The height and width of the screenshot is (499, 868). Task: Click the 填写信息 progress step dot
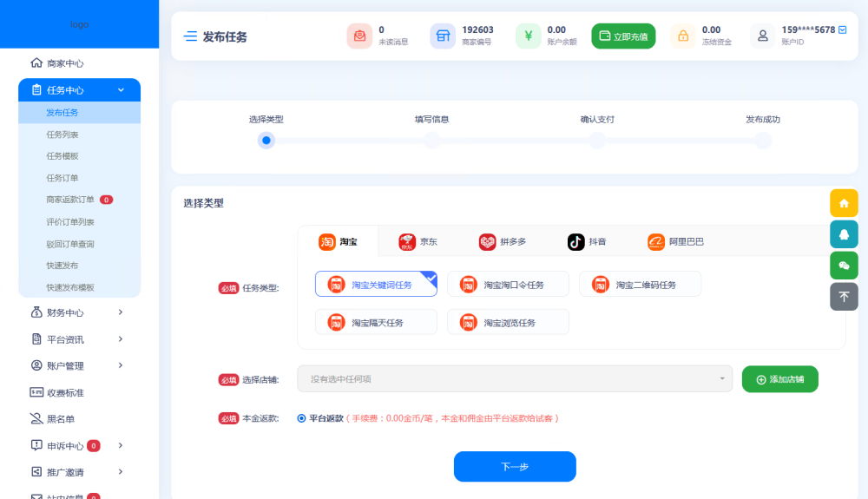[431, 141]
